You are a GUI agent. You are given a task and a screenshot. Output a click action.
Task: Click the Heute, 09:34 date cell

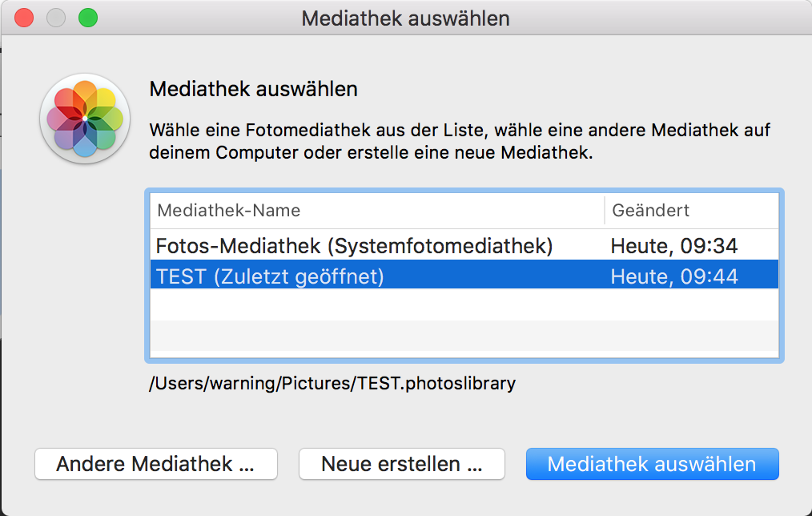673,246
